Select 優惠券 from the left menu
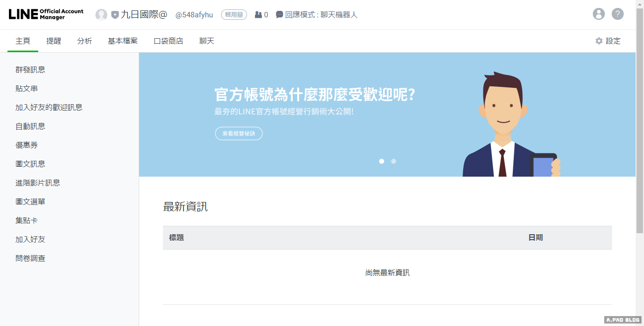The height and width of the screenshot is (326, 644). pyautogui.click(x=27, y=145)
